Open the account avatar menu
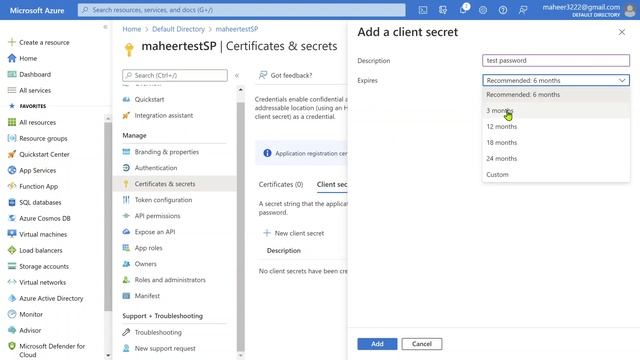640x360 pixels. (630, 10)
